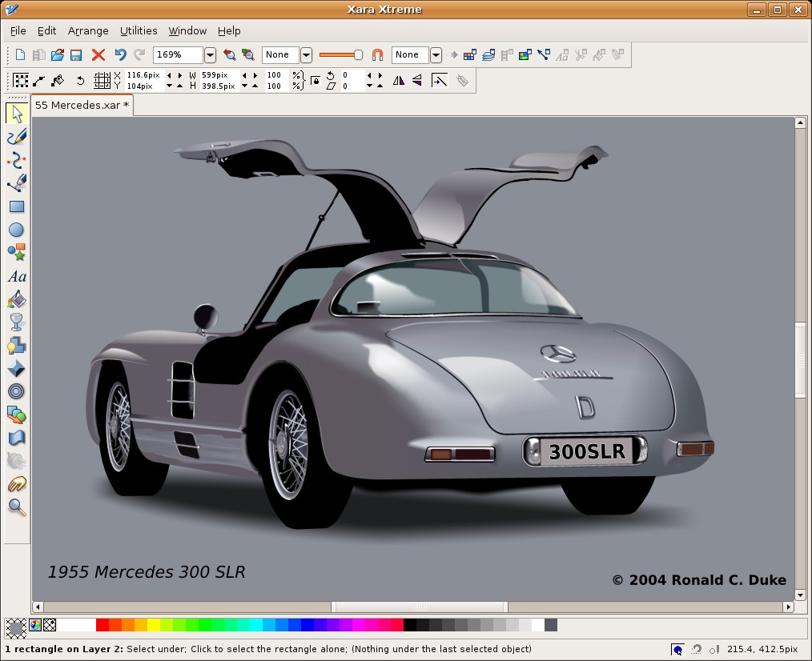Choose the Blend tool
This screenshot has height=661, width=812.
click(17, 415)
